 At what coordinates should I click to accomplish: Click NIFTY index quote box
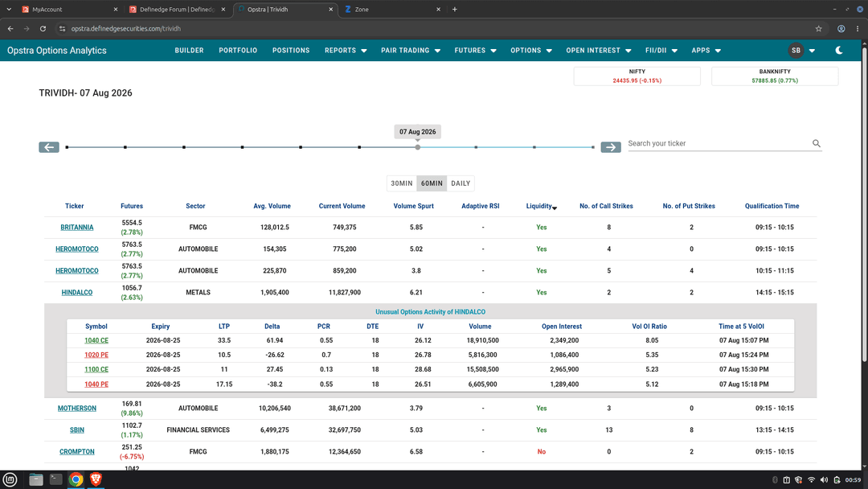tap(637, 76)
